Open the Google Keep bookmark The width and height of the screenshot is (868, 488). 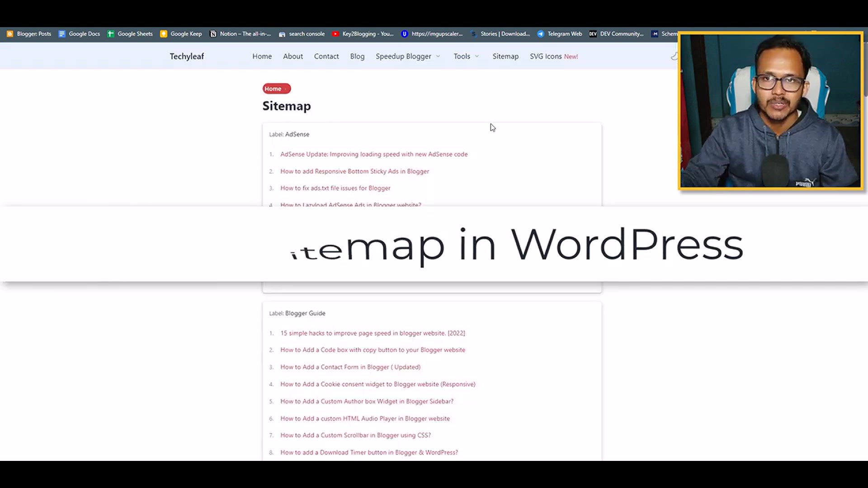[181, 34]
